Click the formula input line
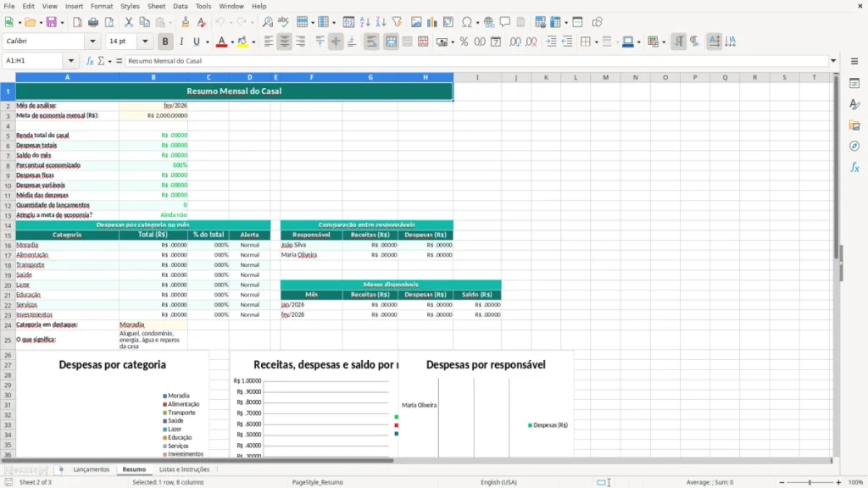This screenshot has height=488, width=868. point(476,61)
